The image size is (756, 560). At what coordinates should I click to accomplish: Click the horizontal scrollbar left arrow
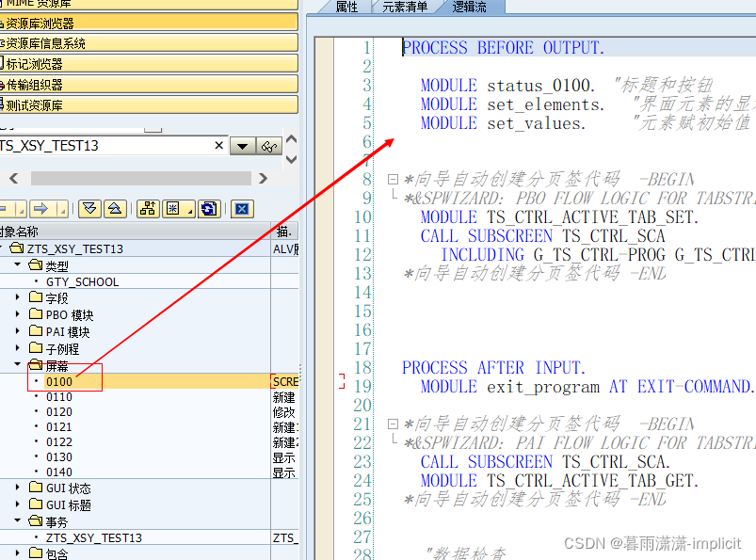point(14,178)
